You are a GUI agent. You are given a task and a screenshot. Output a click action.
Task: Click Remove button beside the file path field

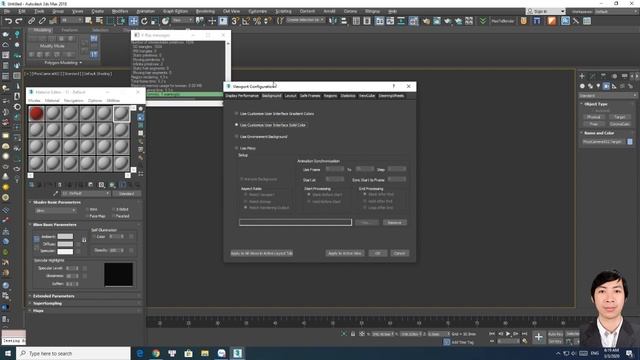(394, 222)
